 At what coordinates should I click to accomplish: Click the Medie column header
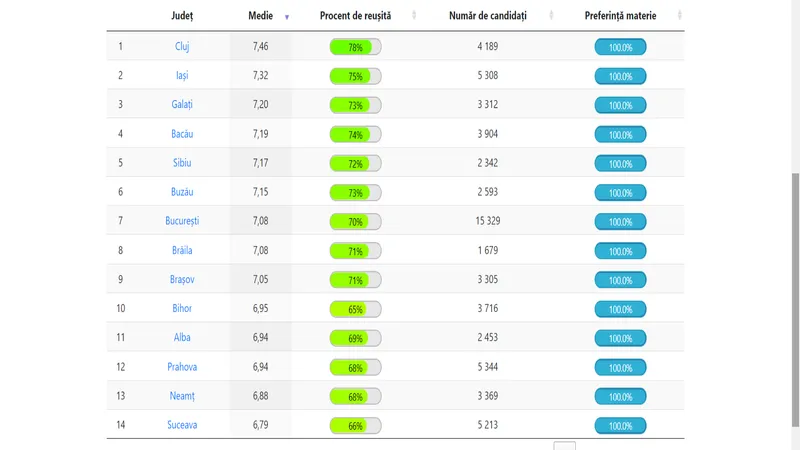(261, 16)
